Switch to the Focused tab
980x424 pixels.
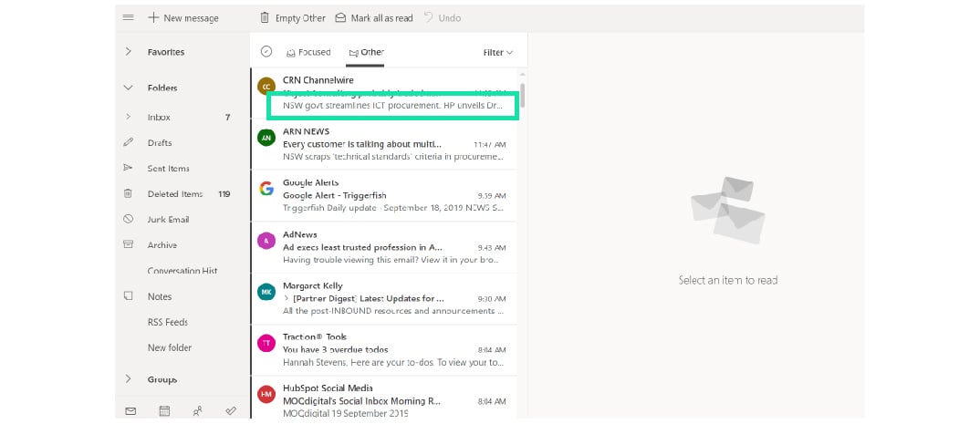(308, 53)
